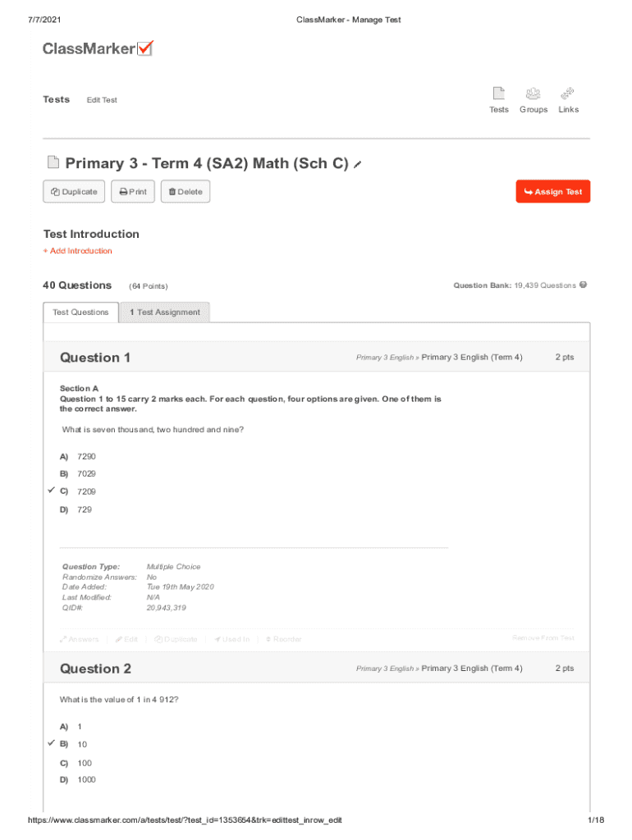Image resolution: width=632 pixels, height=840 pixels.
Task: Select the Test Questions tab
Action: 80,313
